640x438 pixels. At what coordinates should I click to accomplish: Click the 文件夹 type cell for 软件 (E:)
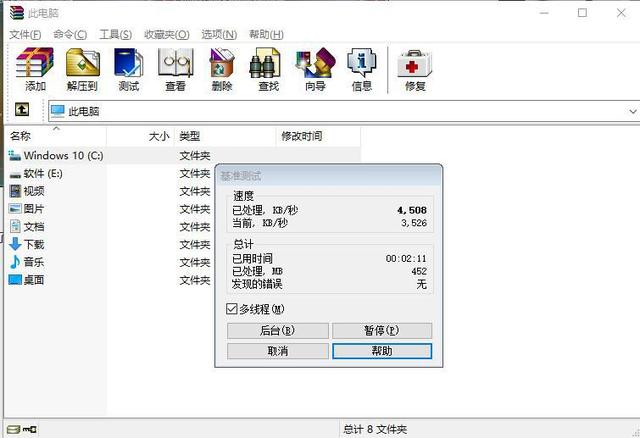(195, 173)
